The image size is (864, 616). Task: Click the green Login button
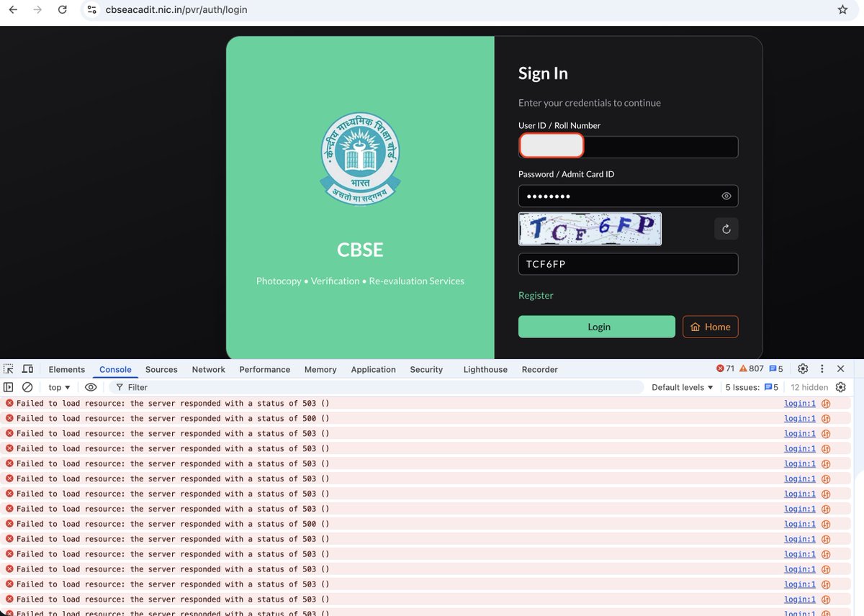point(597,327)
